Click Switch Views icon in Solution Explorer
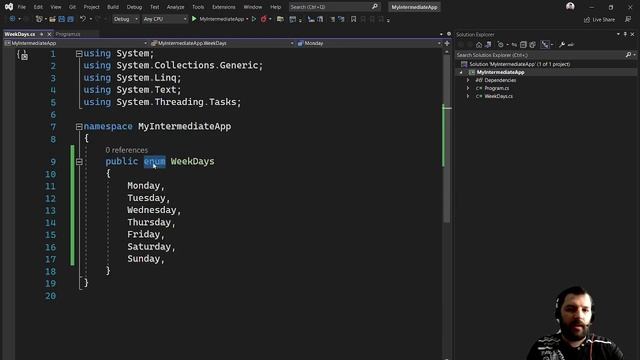The height and width of the screenshot is (360, 640). click(x=488, y=44)
